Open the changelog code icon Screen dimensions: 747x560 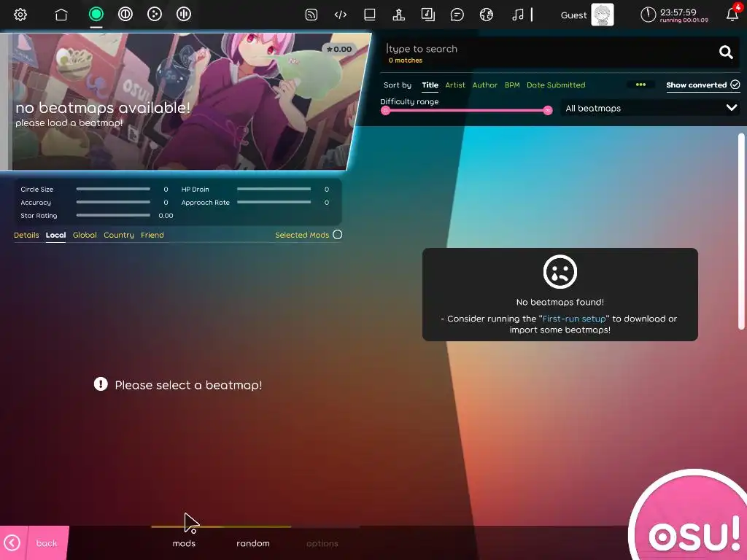tap(340, 15)
